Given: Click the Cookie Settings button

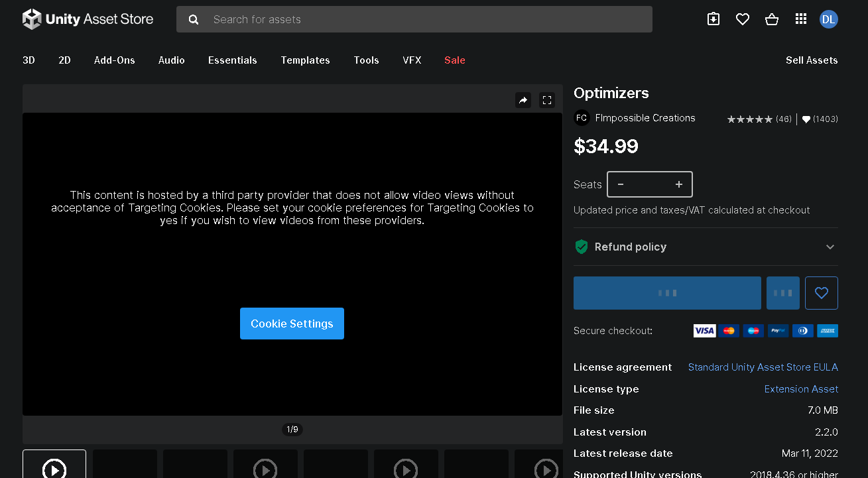Looking at the screenshot, I should (292, 324).
